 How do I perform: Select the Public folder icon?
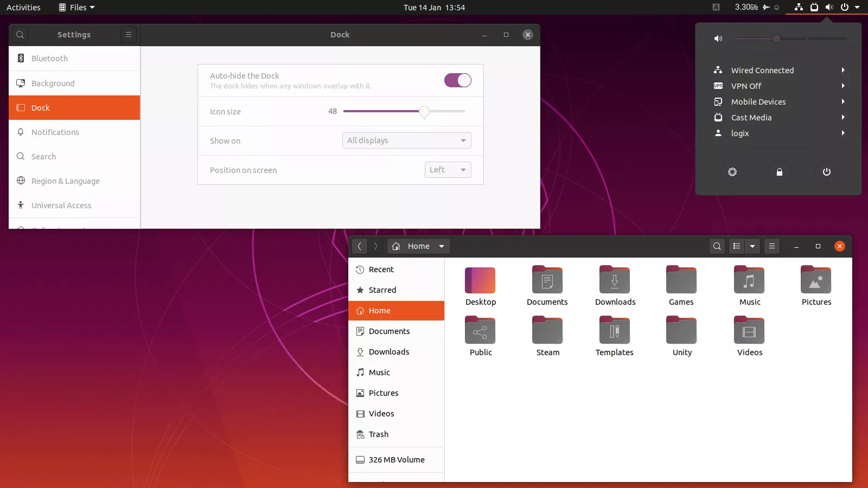tap(480, 330)
